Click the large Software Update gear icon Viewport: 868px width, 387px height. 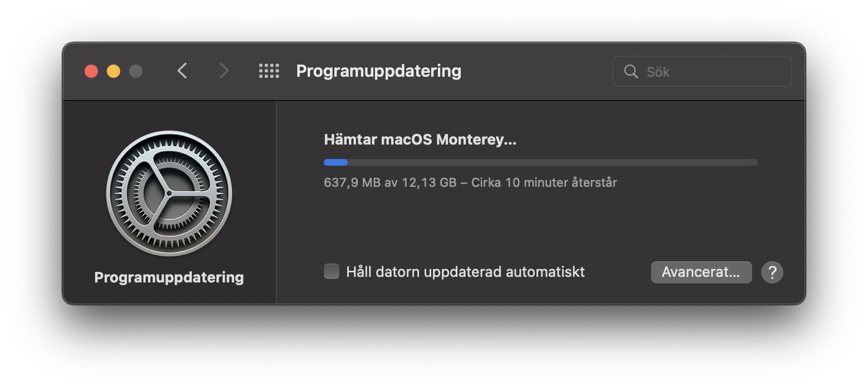point(169,193)
